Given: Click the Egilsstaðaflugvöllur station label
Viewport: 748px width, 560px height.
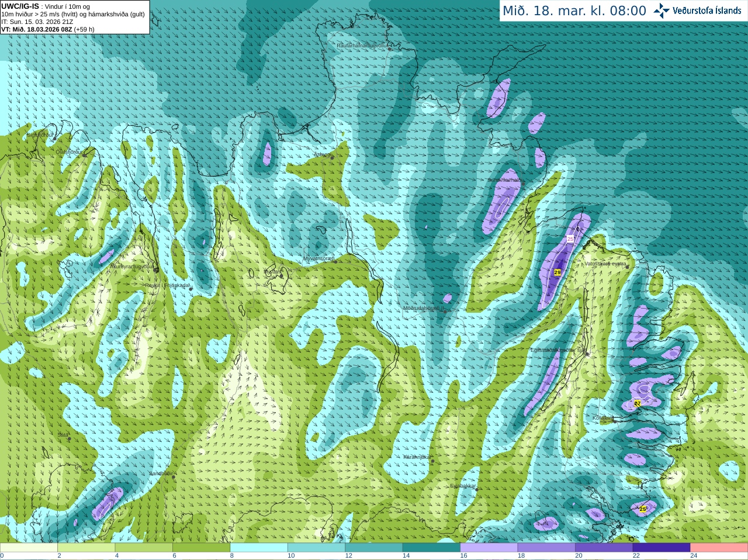Looking at the screenshot, I should (558, 350).
